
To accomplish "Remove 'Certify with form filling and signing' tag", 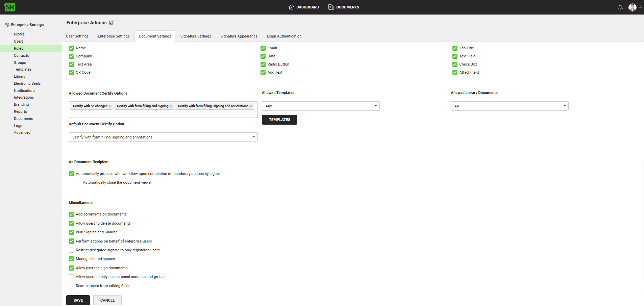I will tap(171, 106).
